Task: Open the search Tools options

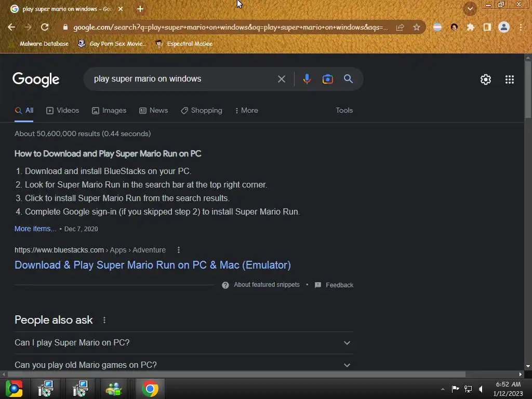Action: point(344,110)
